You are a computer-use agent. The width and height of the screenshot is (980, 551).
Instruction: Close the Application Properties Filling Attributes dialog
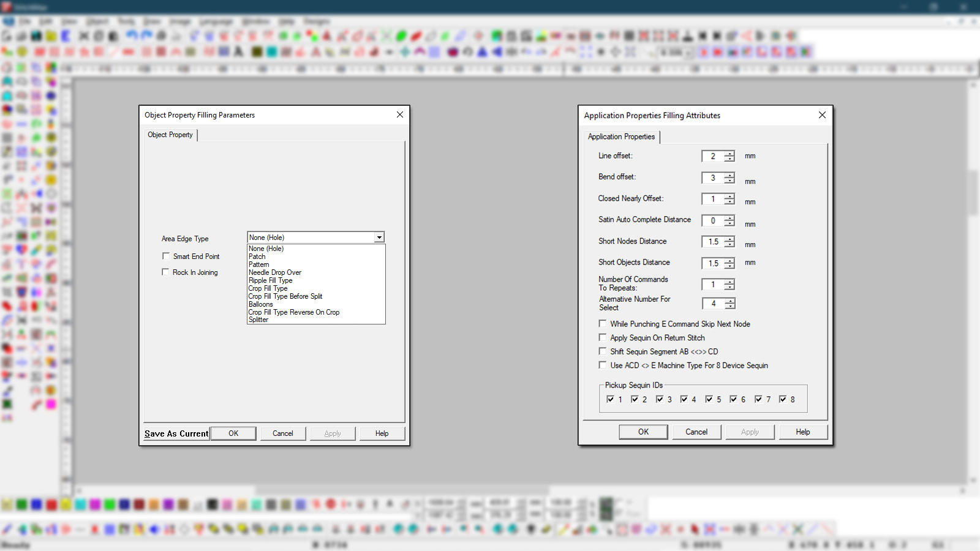click(x=822, y=115)
